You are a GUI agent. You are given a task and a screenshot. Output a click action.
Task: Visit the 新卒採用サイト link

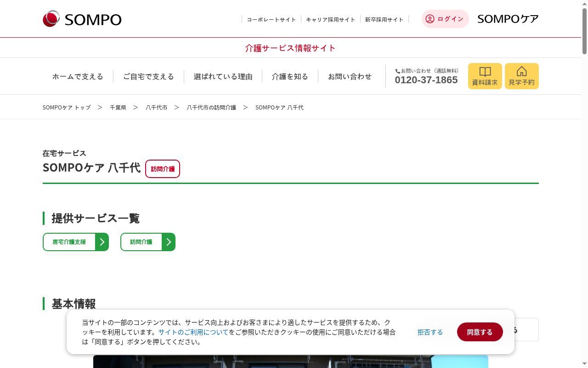pos(384,19)
